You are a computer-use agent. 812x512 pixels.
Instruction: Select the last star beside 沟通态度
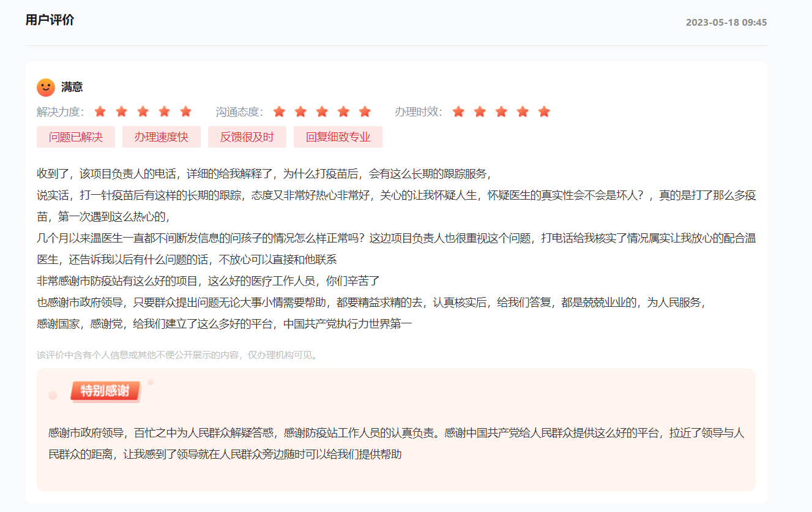pos(363,111)
